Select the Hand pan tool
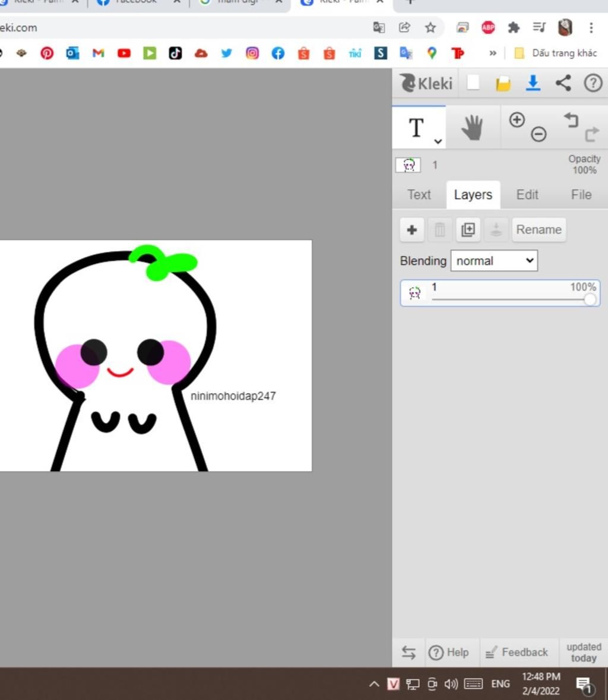Screen dimensions: 608x700 (473, 128)
